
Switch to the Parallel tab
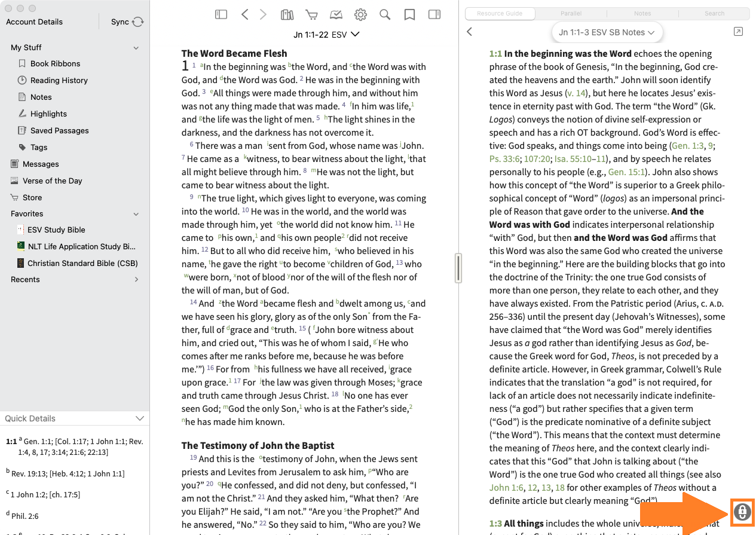pos(571,13)
